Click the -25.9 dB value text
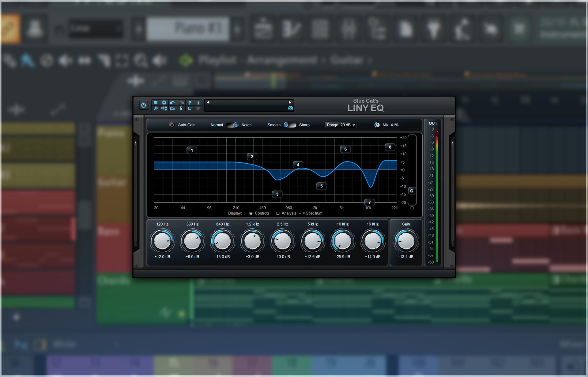The width and height of the screenshot is (588, 377). pyautogui.click(x=342, y=257)
